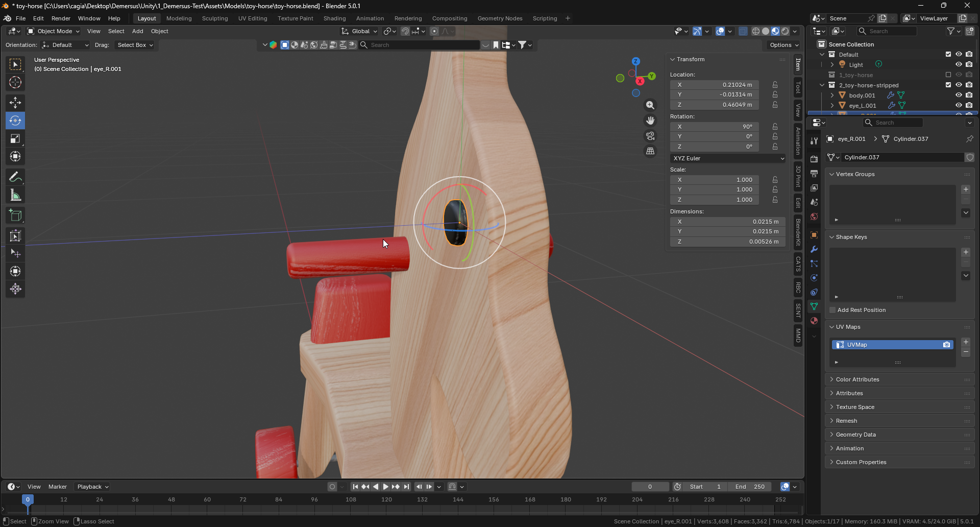980x527 pixels.
Task: Lock the Location X transform
Action: pos(775,85)
